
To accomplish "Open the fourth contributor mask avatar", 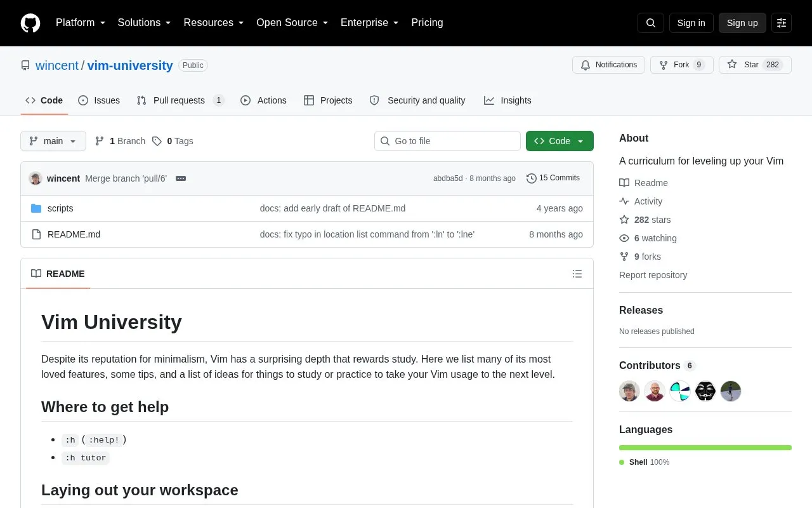I will click(705, 391).
